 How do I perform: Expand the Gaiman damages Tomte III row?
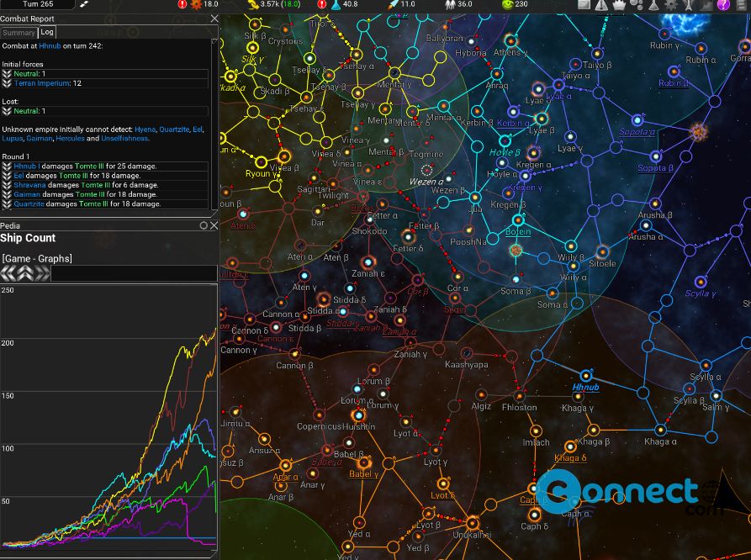(105, 194)
